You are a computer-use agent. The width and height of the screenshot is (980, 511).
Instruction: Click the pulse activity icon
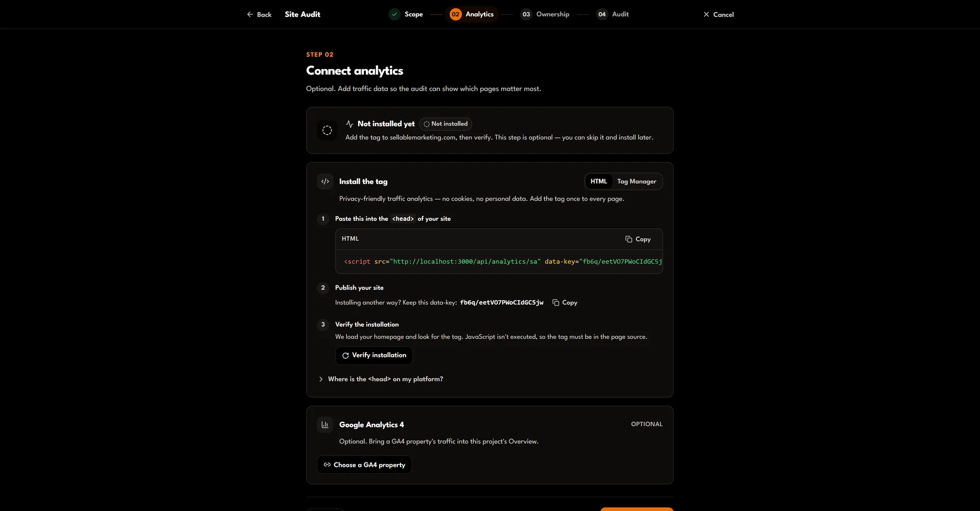click(349, 124)
